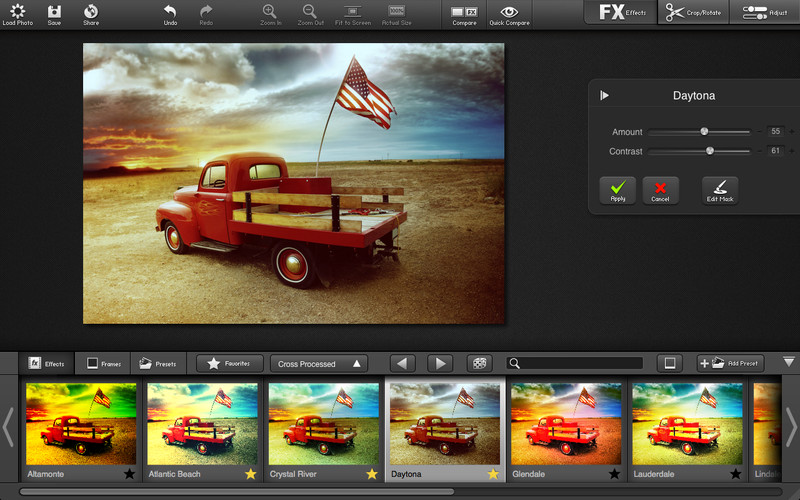This screenshot has height=500, width=800.
Task: Unfavorite the Daytona effect star
Action: point(493,474)
